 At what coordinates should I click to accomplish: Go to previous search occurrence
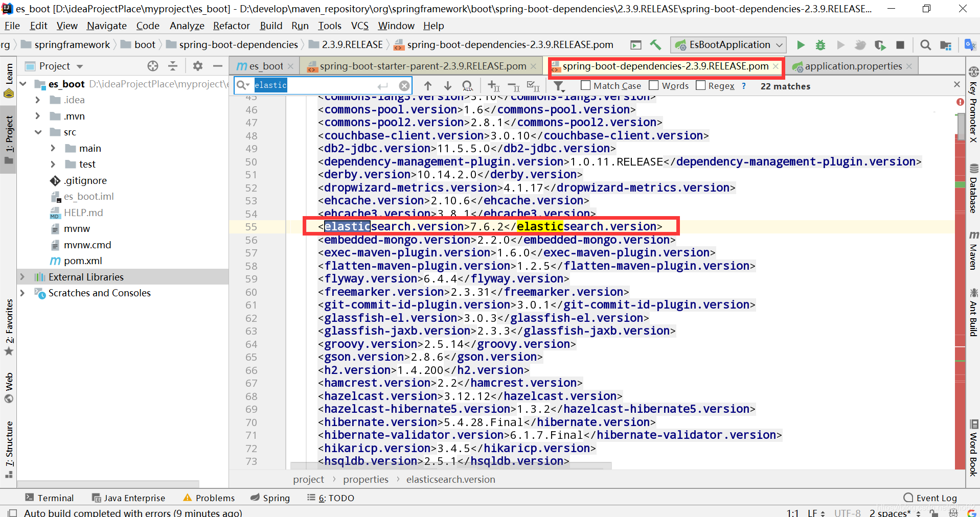(428, 86)
